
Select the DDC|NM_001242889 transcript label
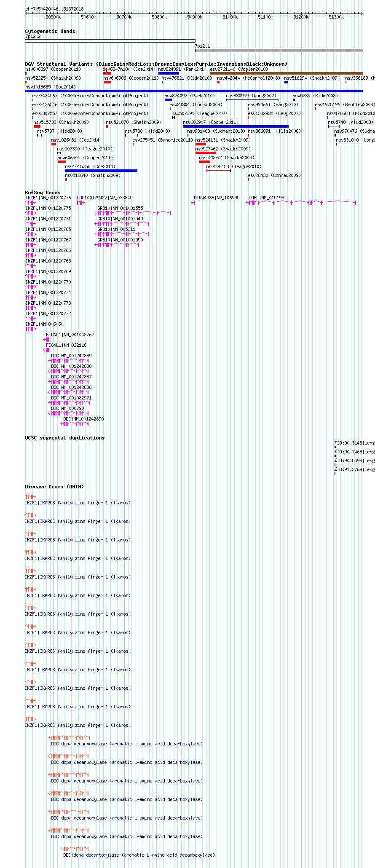71,356
